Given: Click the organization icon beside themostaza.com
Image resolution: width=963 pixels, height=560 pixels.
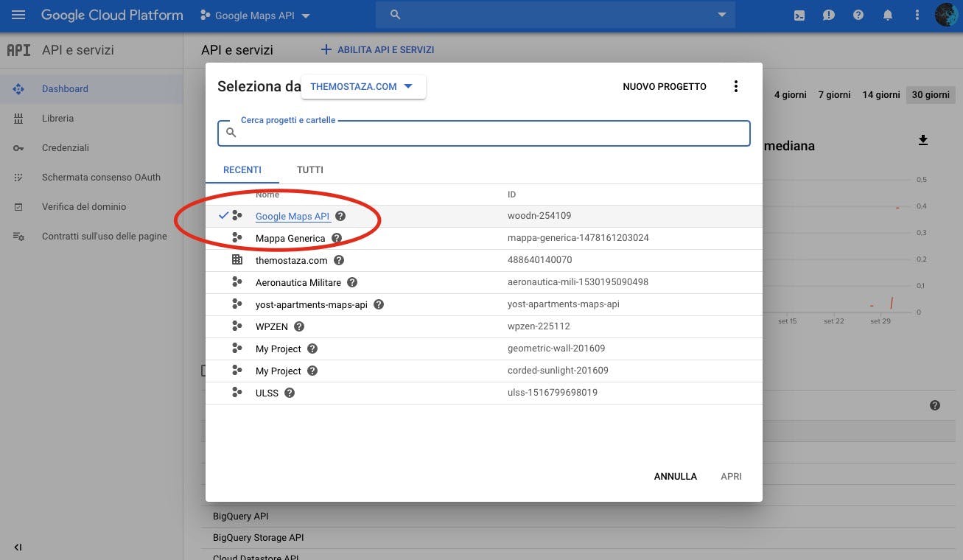Looking at the screenshot, I should (237, 260).
